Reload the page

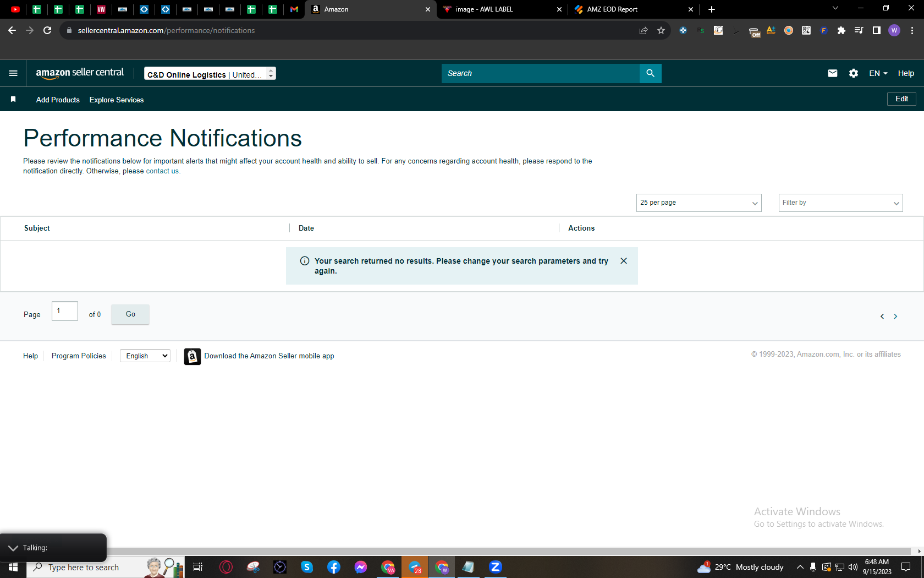pos(47,30)
